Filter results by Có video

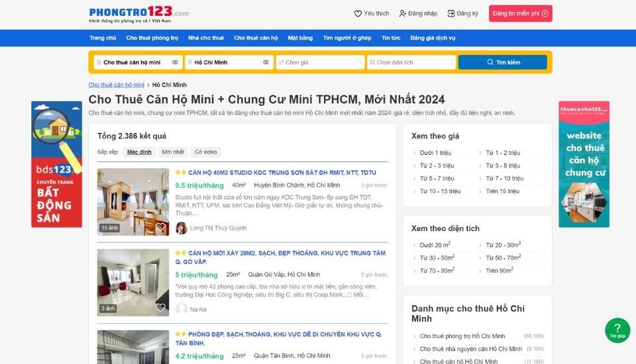pos(205,152)
